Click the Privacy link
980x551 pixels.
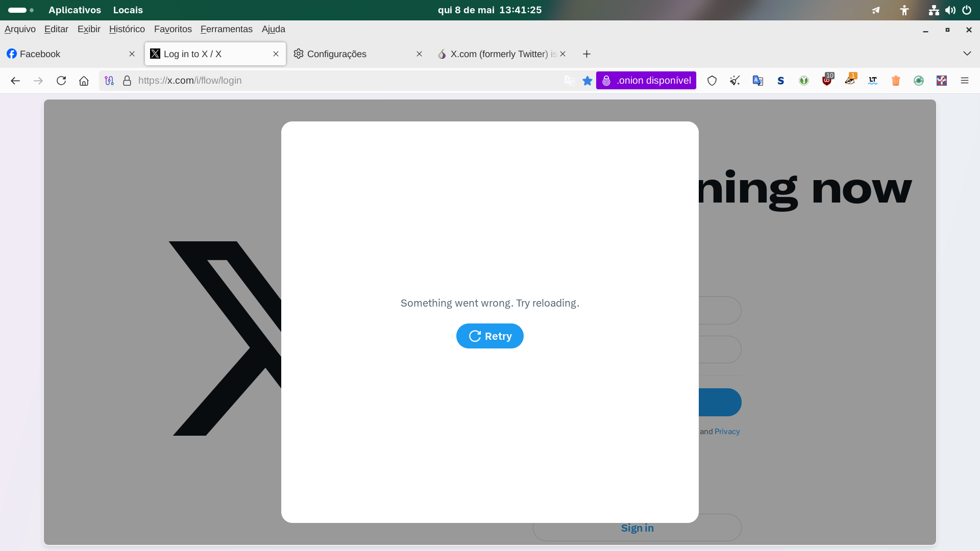(x=727, y=432)
